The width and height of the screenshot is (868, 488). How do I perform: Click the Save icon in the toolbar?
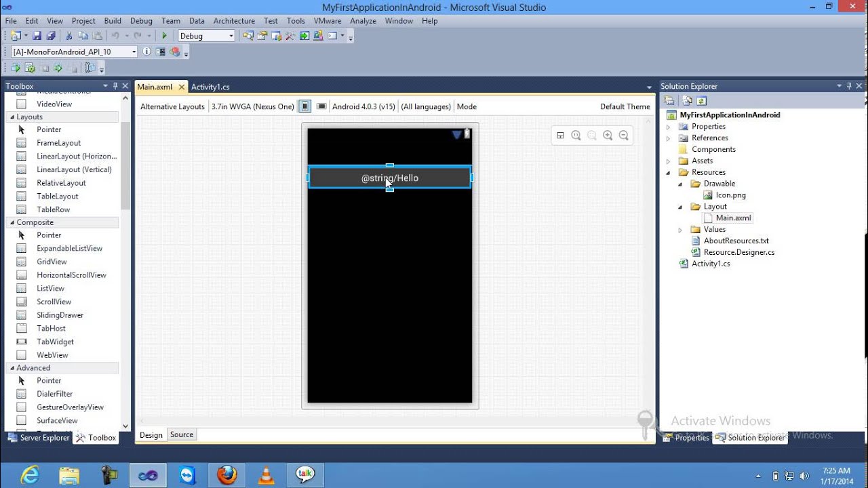pyautogui.click(x=37, y=36)
